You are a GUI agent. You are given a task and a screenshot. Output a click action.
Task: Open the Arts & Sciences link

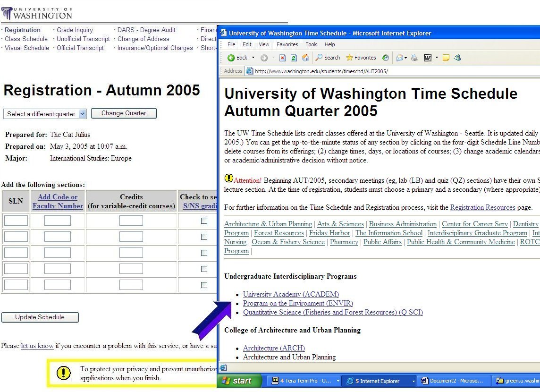click(x=341, y=224)
